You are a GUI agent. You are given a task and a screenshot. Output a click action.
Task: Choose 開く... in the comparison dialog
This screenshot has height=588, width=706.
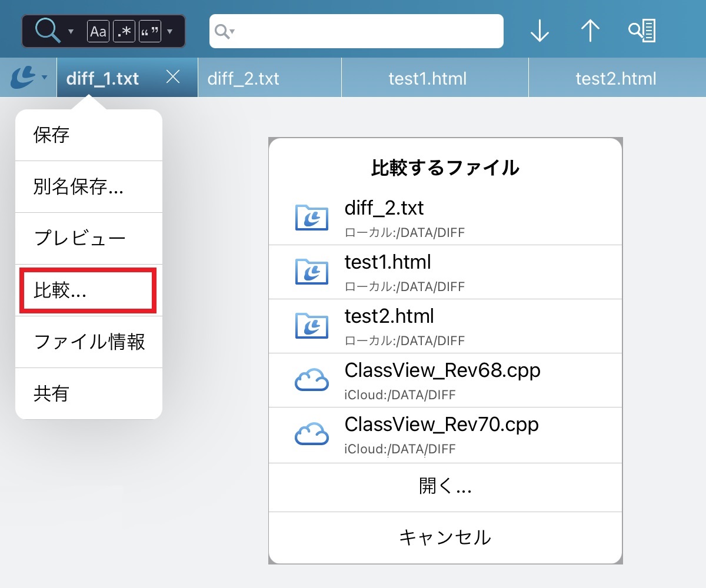tap(445, 487)
